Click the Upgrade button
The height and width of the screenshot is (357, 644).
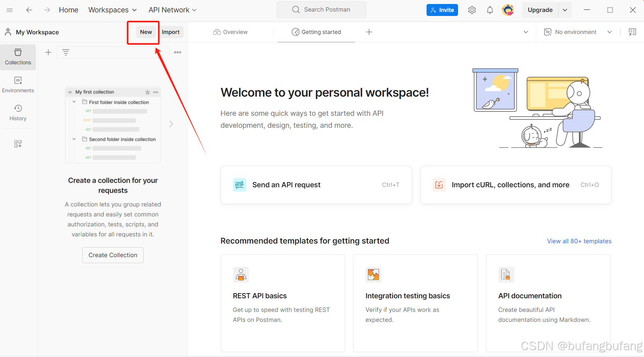[540, 10]
